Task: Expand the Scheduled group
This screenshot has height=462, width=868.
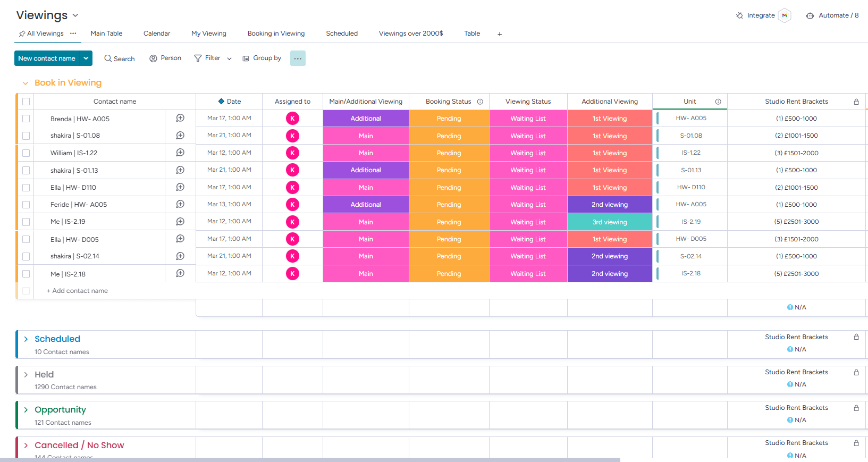Action: pyautogui.click(x=26, y=339)
